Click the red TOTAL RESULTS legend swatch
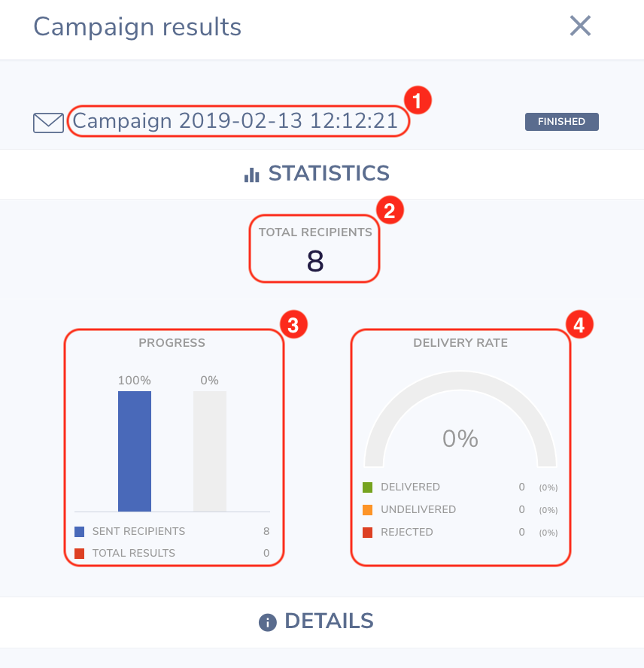The width and height of the screenshot is (644, 668). pyautogui.click(x=79, y=554)
